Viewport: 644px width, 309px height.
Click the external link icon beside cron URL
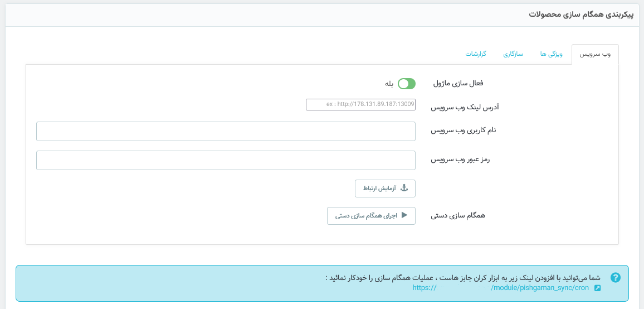597,288
